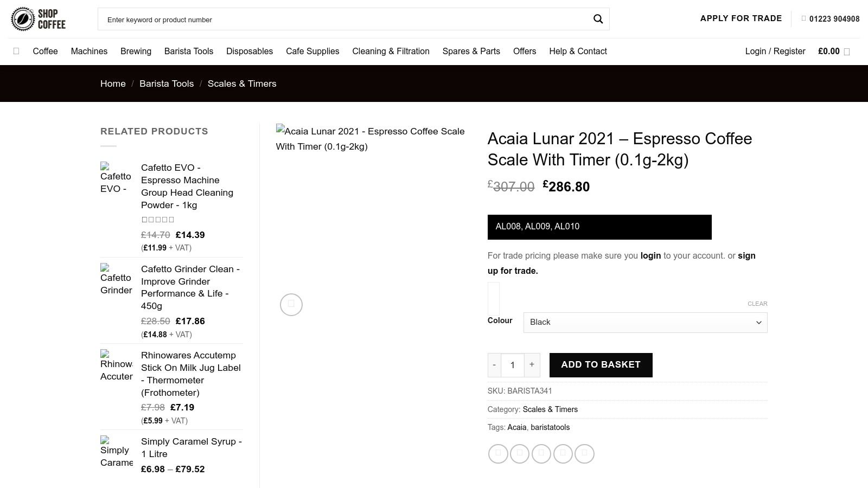Click the Scales & Timers breadcrumb
The width and height of the screenshot is (868, 488).
242,84
